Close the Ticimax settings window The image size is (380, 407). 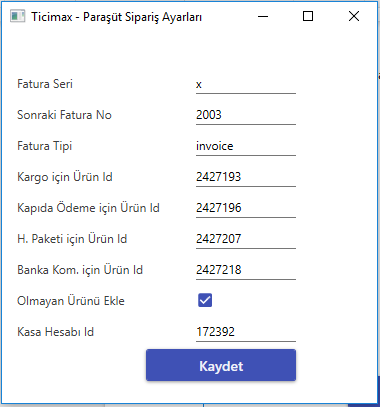[354, 16]
